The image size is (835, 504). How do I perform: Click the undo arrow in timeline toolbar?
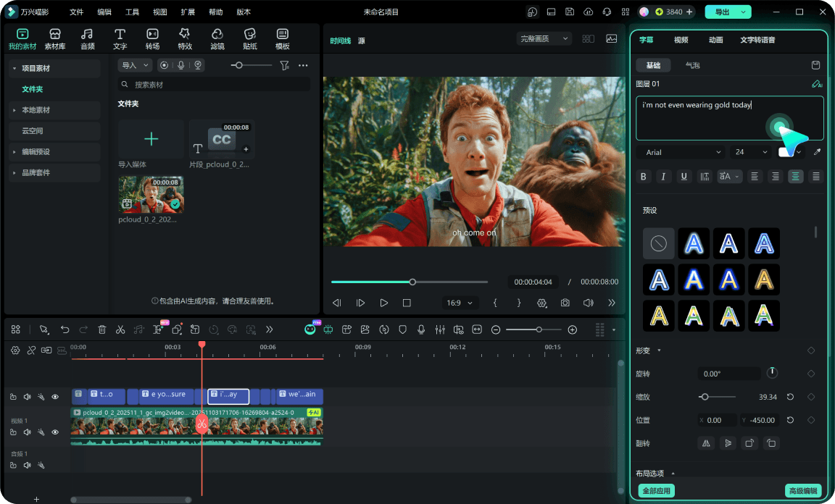coord(65,330)
